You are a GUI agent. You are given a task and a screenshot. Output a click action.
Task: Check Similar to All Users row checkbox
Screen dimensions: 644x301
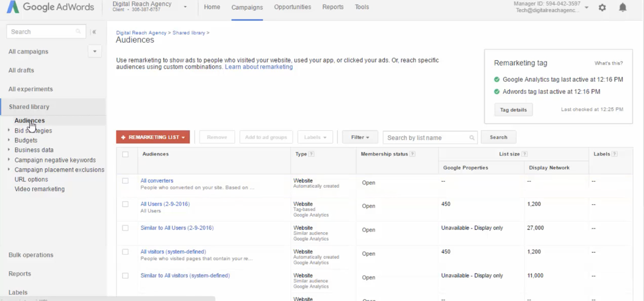coord(125,228)
